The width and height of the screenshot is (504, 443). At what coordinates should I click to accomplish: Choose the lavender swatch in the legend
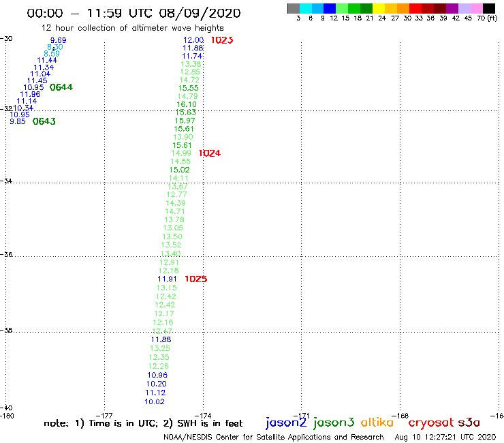click(x=464, y=8)
